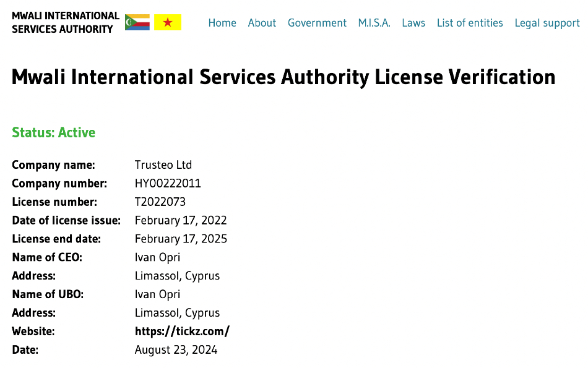Open the M.I.S.A. menu item
588x368 pixels.
pos(374,23)
